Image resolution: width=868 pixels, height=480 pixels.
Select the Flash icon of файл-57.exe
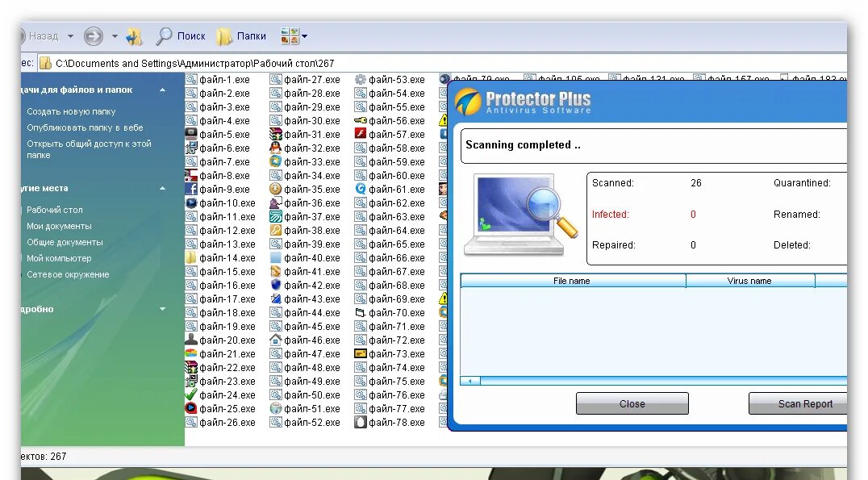[361, 134]
